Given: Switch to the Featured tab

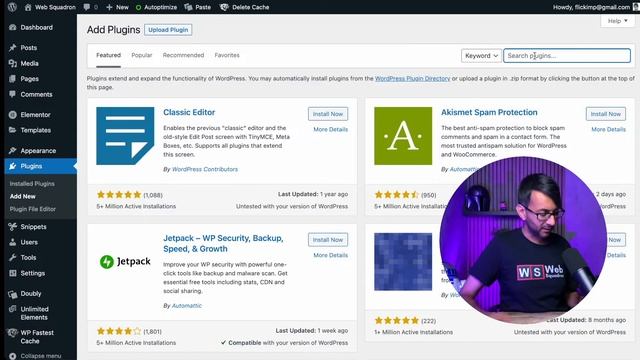Looking at the screenshot, I should pos(109,55).
